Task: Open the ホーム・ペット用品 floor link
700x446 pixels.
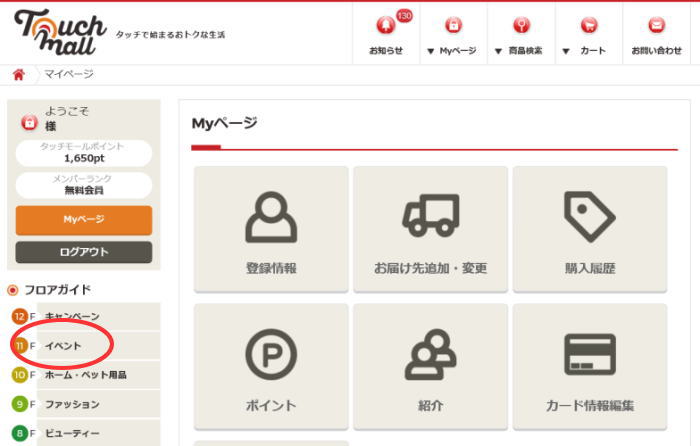Action: (x=86, y=375)
